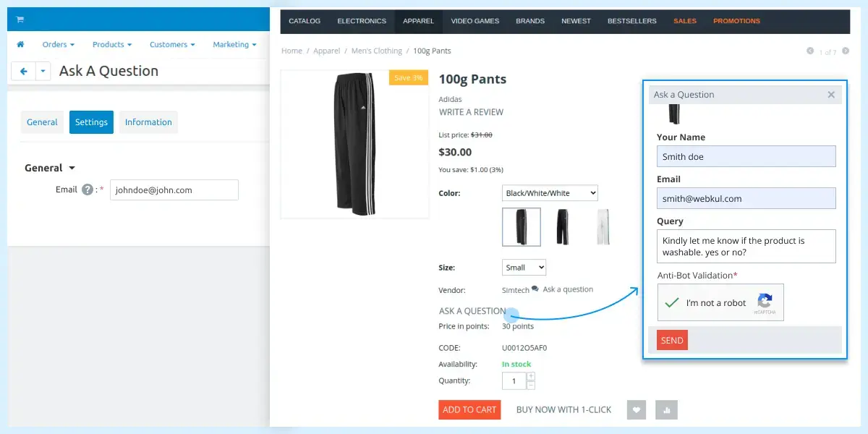The height and width of the screenshot is (434, 868).
Task: Add product to wishlist with heart icon
Action: coord(637,410)
